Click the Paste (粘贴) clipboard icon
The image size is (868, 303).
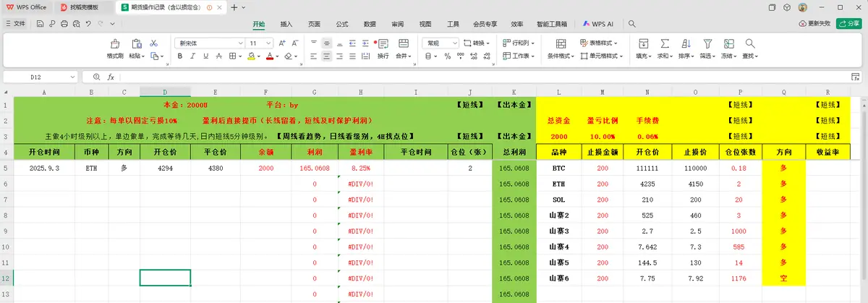click(x=136, y=43)
